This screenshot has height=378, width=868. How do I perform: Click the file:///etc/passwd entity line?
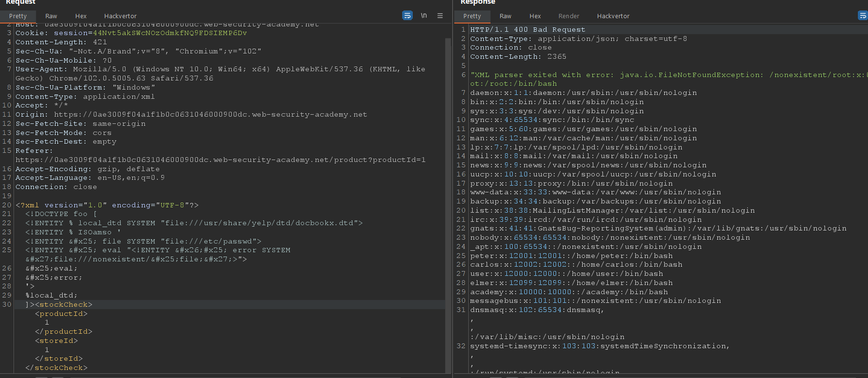[x=143, y=241]
